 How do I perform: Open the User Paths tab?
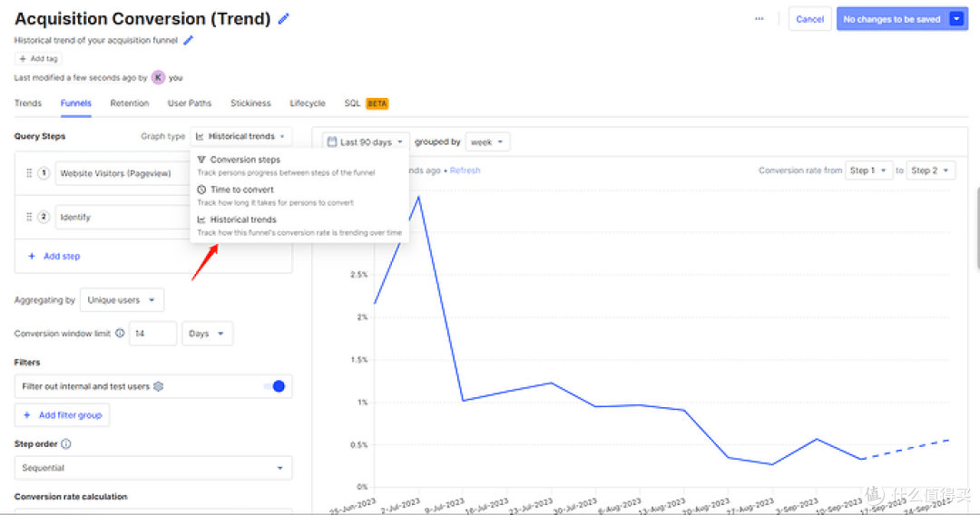coord(190,103)
